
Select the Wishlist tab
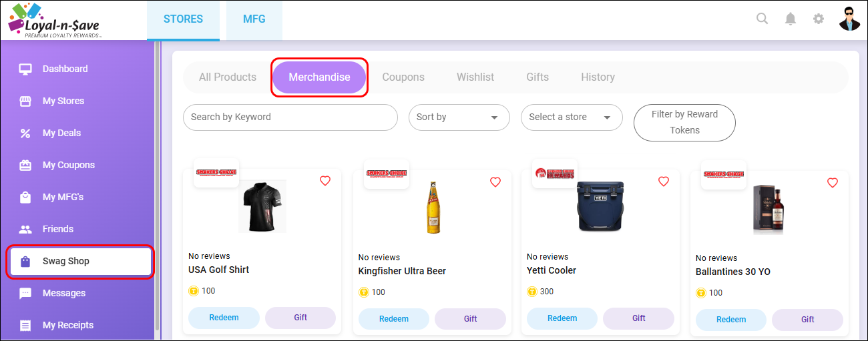click(475, 77)
